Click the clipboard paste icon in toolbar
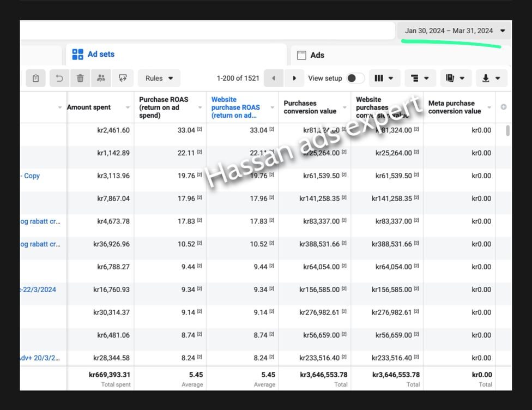 (x=35, y=79)
